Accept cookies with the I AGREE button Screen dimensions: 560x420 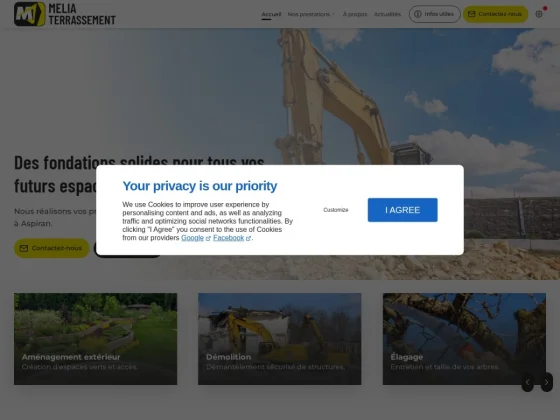(x=402, y=210)
